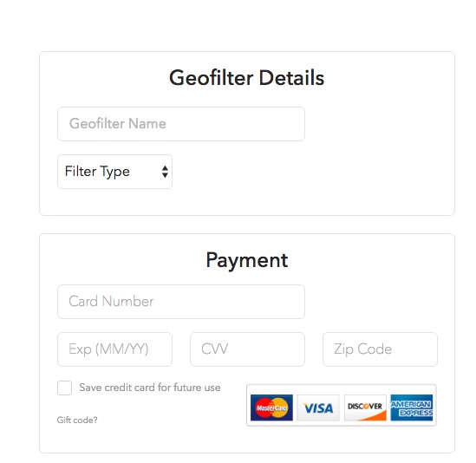
Task: Click the 'Filter Type' text in the select box
Action: coord(97,172)
